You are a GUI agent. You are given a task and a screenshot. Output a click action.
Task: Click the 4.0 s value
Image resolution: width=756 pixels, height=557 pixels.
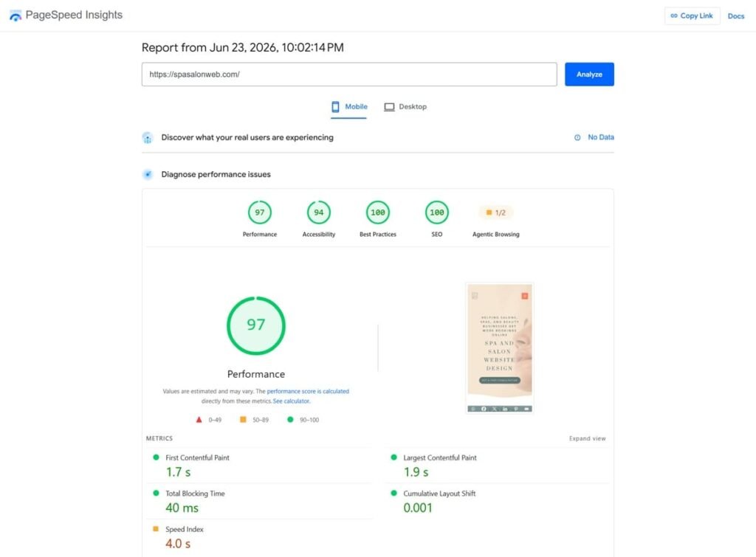coord(178,544)
